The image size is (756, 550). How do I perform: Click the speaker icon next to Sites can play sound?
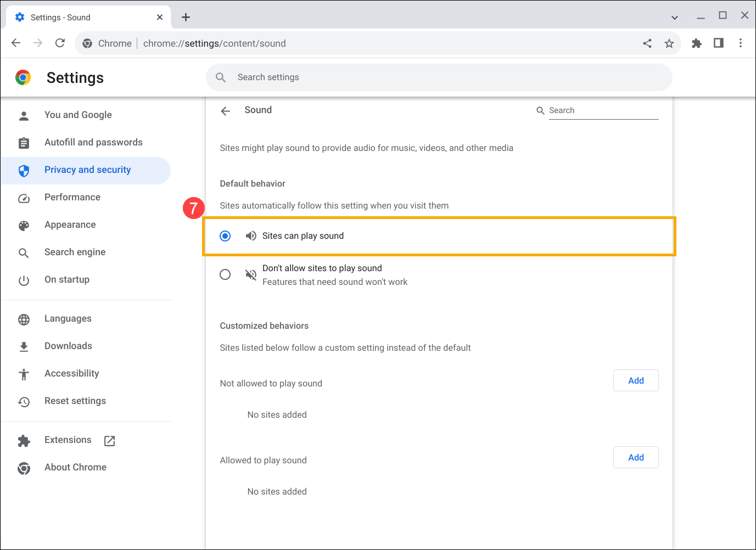[x=251, y=236]
